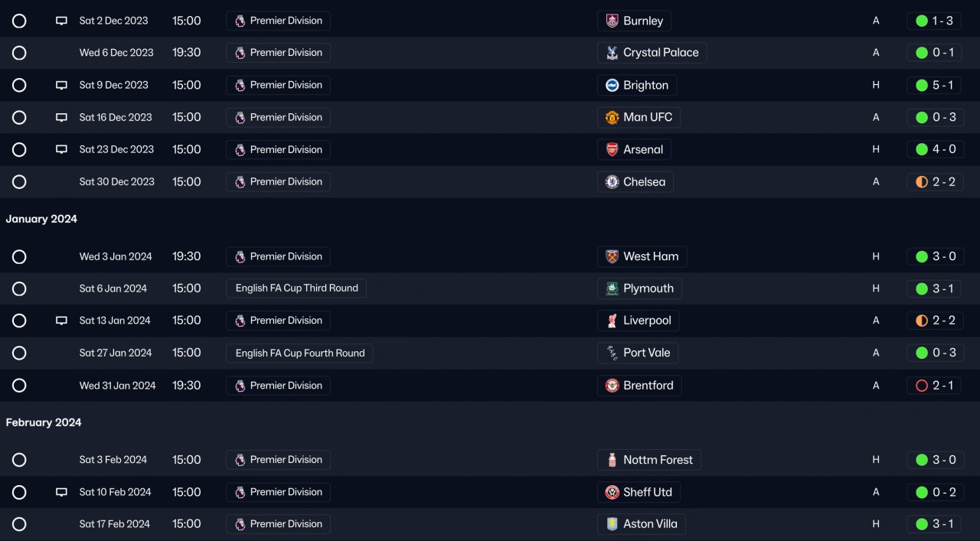Screen dimensions: 980x541
Task: Click the TV broadcast icon for the Burnley match
Action: (x=61, y=21)
